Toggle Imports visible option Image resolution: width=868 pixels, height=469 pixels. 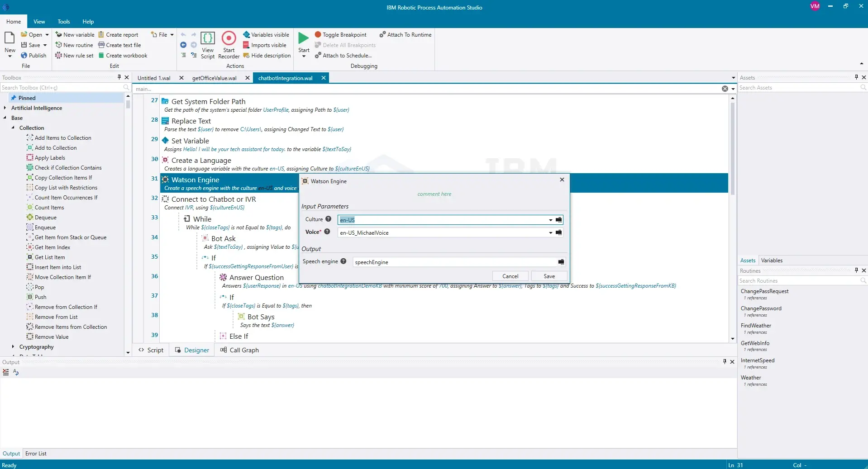click(265, 45)
